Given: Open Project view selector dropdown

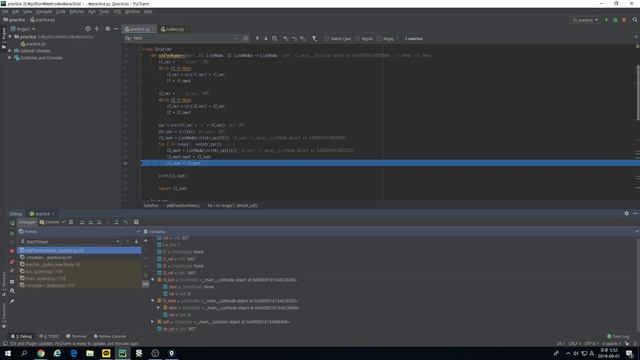Looking at the screenshot, I should pyautogui.click(x=23, y=29).
